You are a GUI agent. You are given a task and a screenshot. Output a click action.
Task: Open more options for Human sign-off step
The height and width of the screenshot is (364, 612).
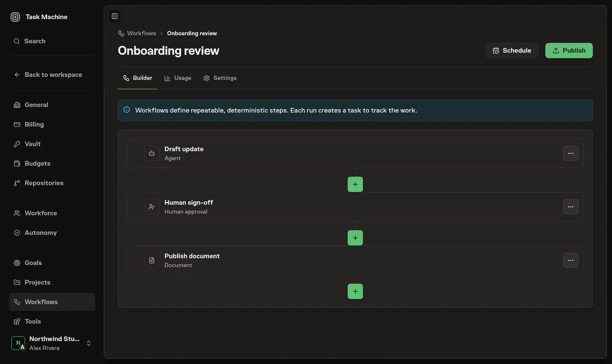pyautogui.click(x=571, y=207)
